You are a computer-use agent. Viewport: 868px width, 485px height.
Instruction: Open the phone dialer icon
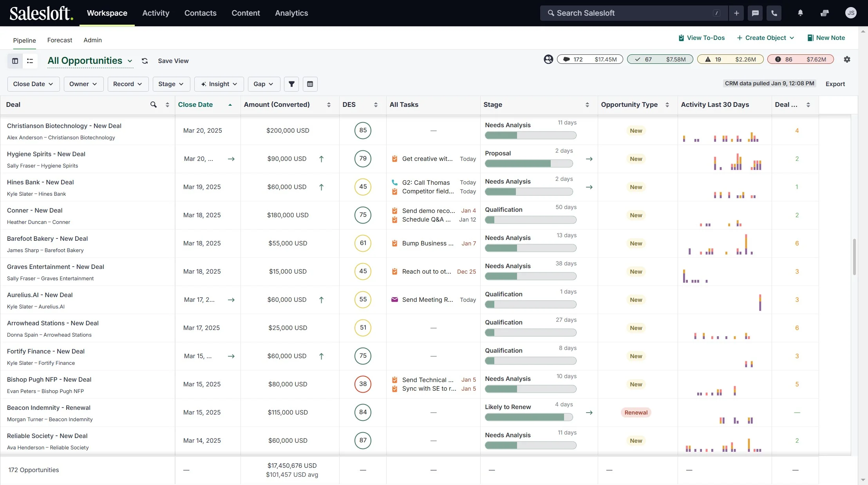tap(774, 13)
